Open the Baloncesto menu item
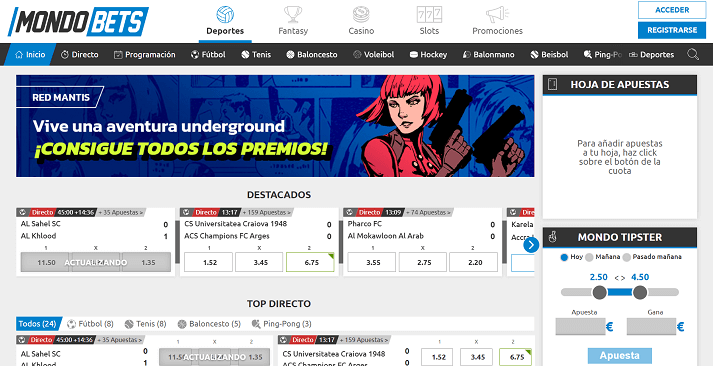The image size is (713, 366). coord(312,55)
